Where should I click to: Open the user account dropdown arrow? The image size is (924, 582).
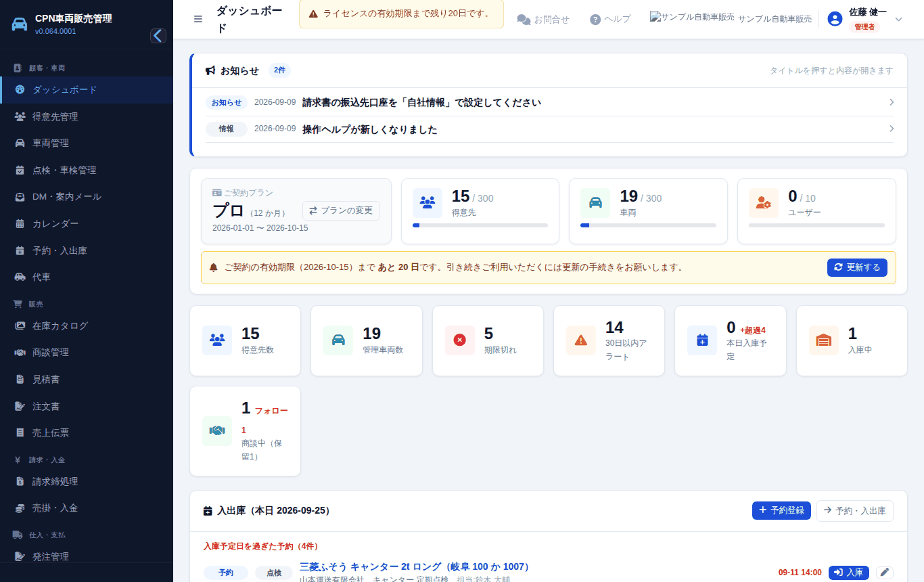pos(899,19)
